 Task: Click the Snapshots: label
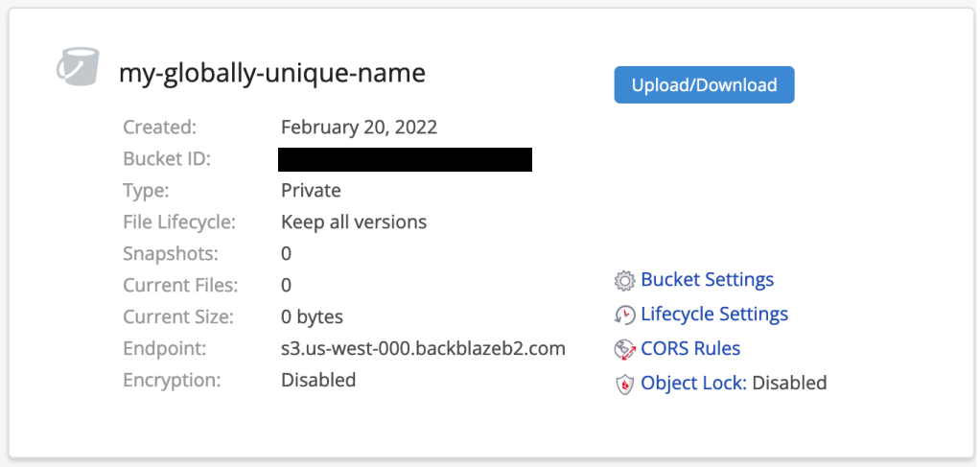coord(171,254)
